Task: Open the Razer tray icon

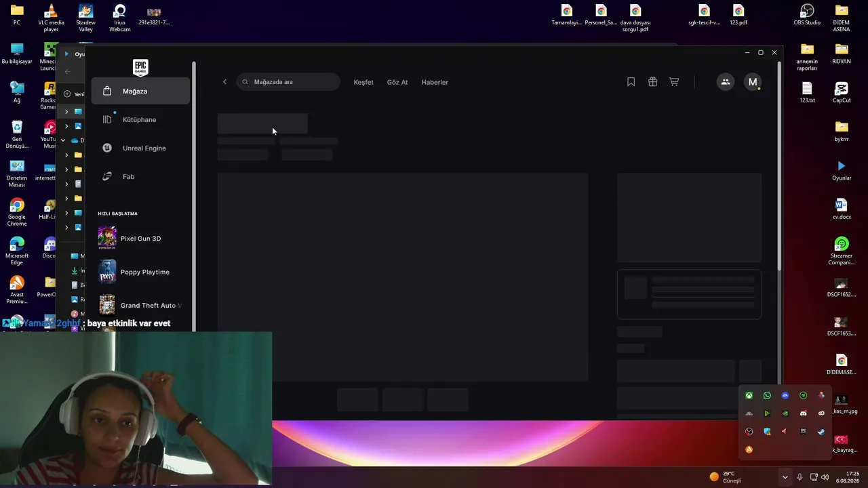Action: pos(804,396)
